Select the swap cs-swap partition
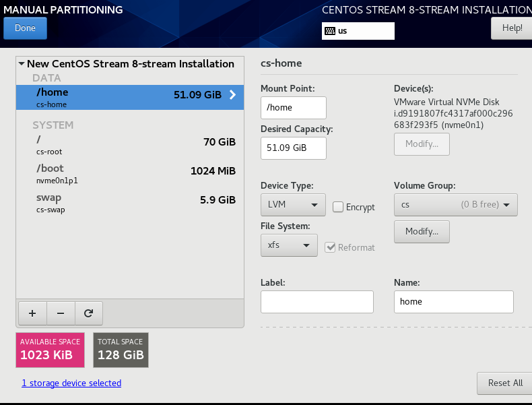The image size is (532, 405). [130, 203]
